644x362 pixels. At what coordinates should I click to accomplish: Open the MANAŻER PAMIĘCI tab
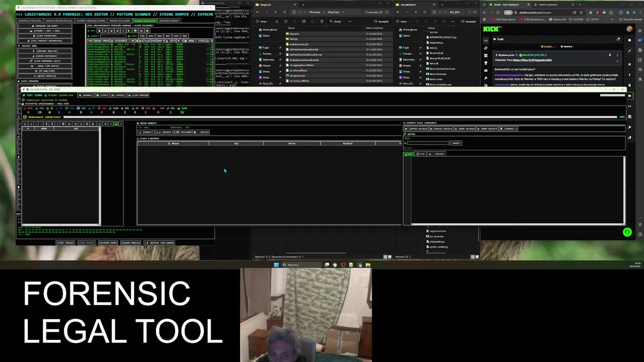click(x=169, y=21)
